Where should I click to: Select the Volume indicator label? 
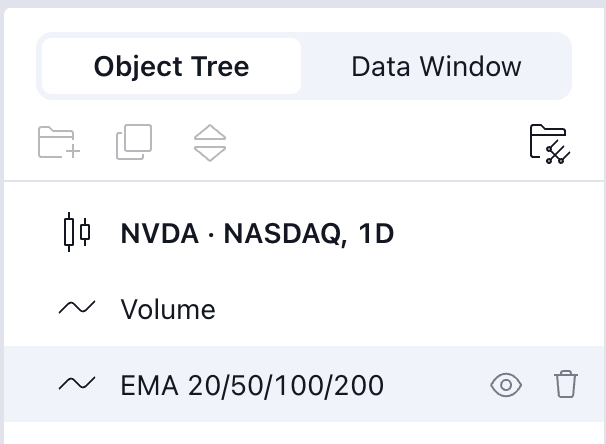click(168, 309)
